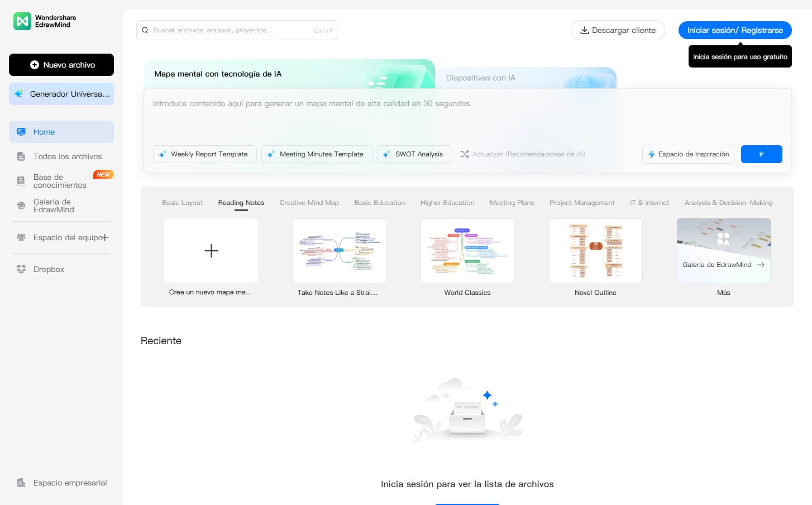Connect to Dropbox from the sidebar
This screenshot has height=505, width=812.
click(x=47, y=269)
